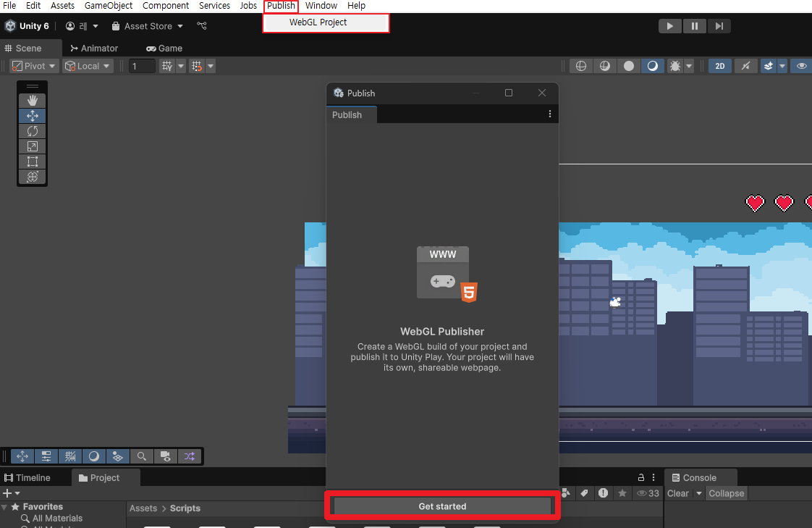Collapse the Favorites tree in Project
The image size is (812, 528).
tap(4, 507)
